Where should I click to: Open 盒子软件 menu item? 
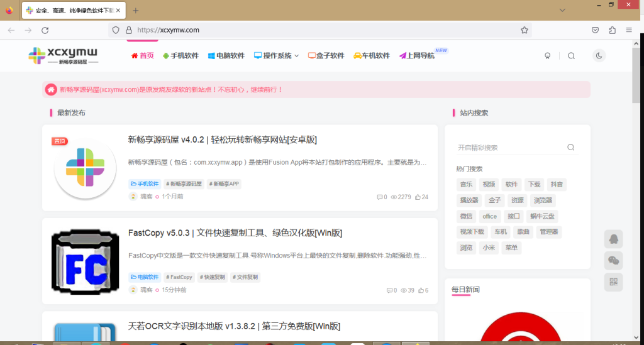click(x=326, y=56)
